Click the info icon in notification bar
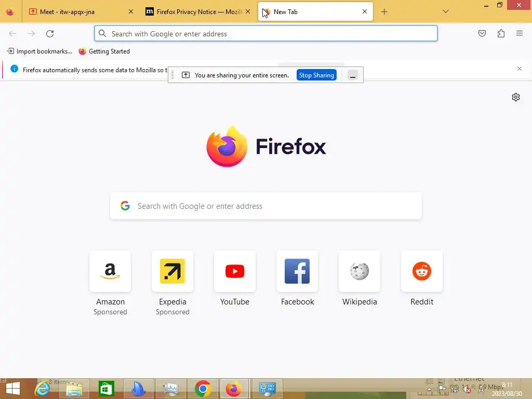The height and width of the screenshot is (399, 532). (x=14, y=69)
